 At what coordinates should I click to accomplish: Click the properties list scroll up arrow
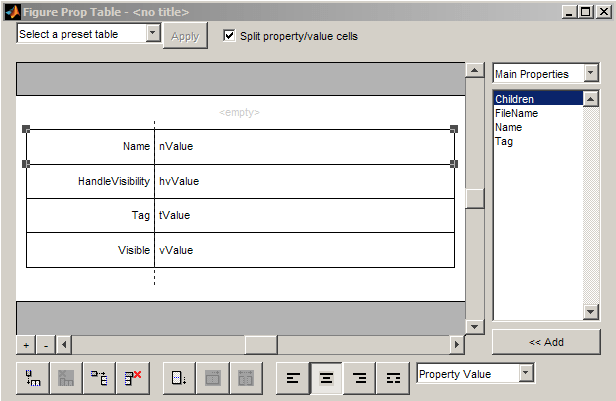click(x=590, y=99)
